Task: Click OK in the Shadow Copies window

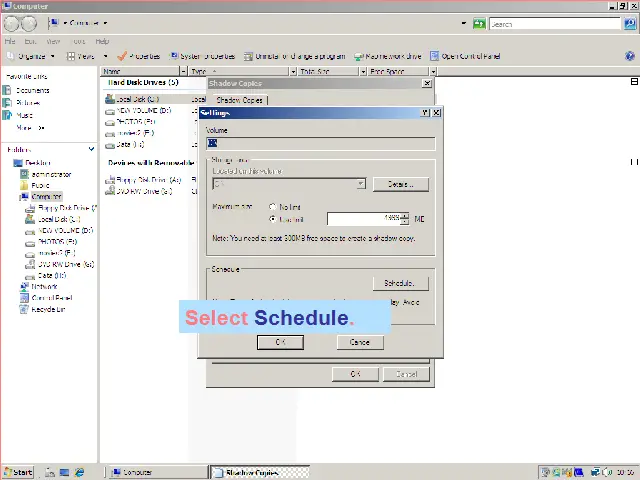Action: (355, 374)
